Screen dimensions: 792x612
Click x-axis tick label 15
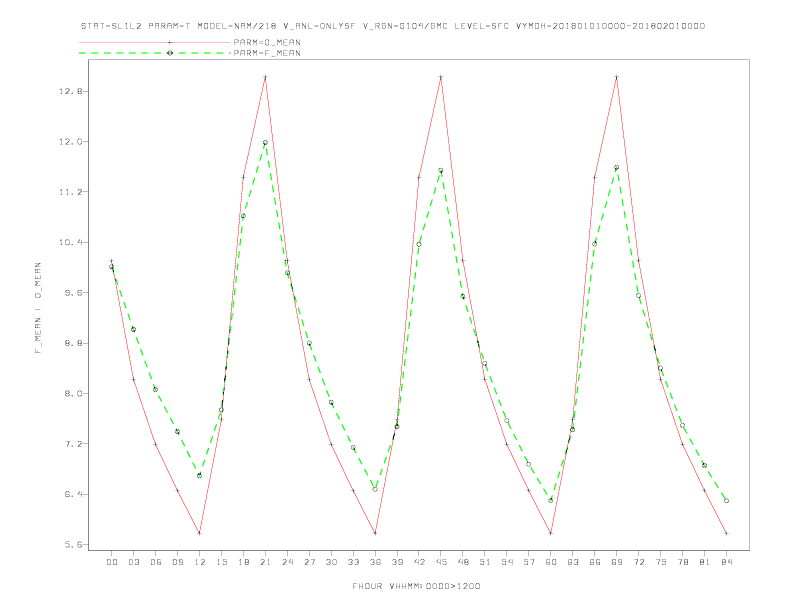pyautogui.click(x=221, y=562)
